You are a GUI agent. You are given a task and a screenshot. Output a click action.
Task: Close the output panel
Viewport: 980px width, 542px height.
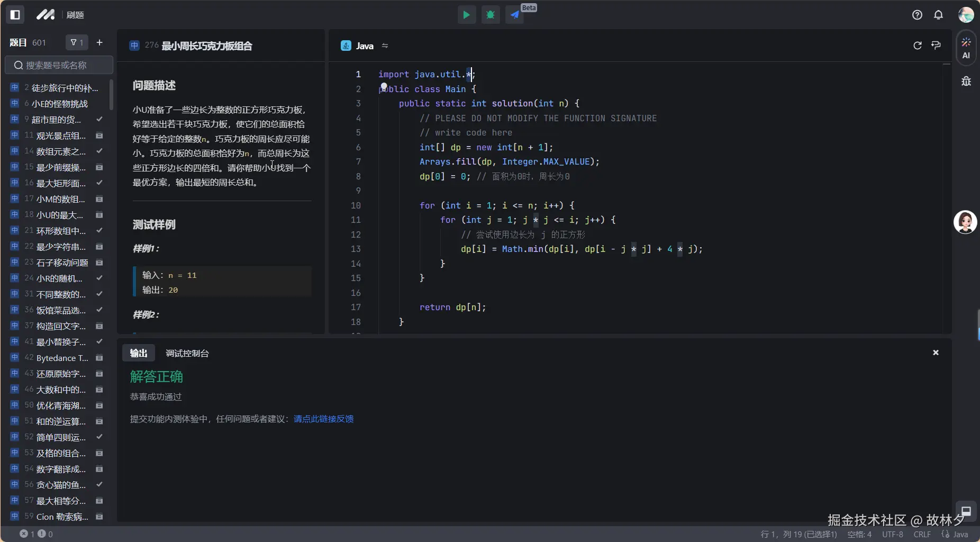point(936,353)
